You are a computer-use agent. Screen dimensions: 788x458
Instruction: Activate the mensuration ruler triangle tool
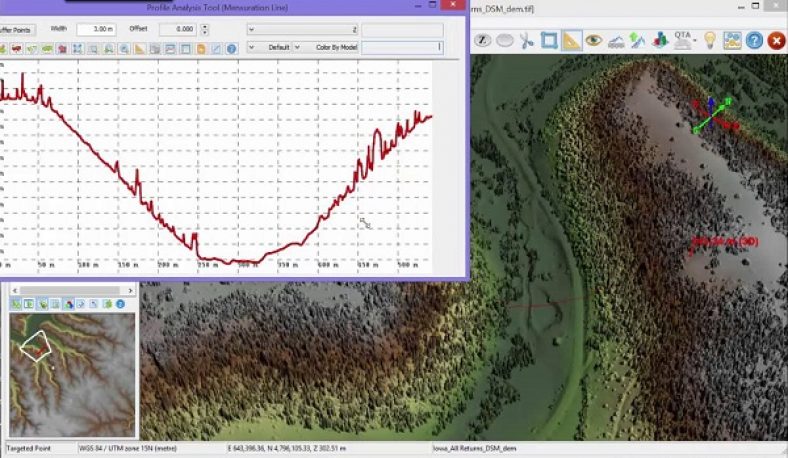click(x=571, y=40)
